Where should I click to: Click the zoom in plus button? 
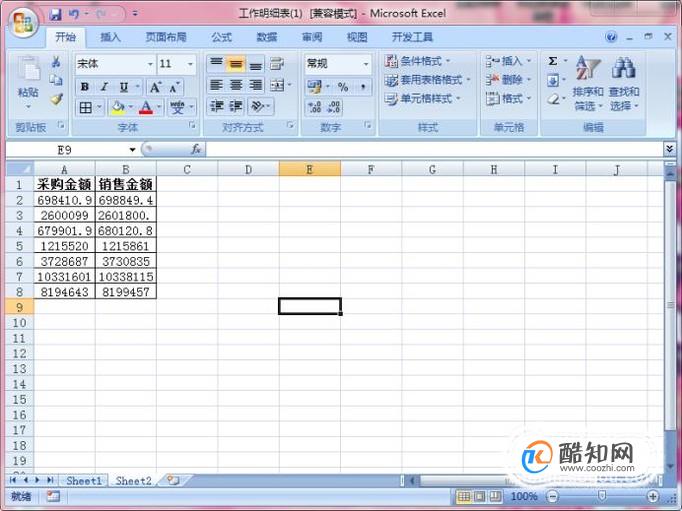pos(652,496)
